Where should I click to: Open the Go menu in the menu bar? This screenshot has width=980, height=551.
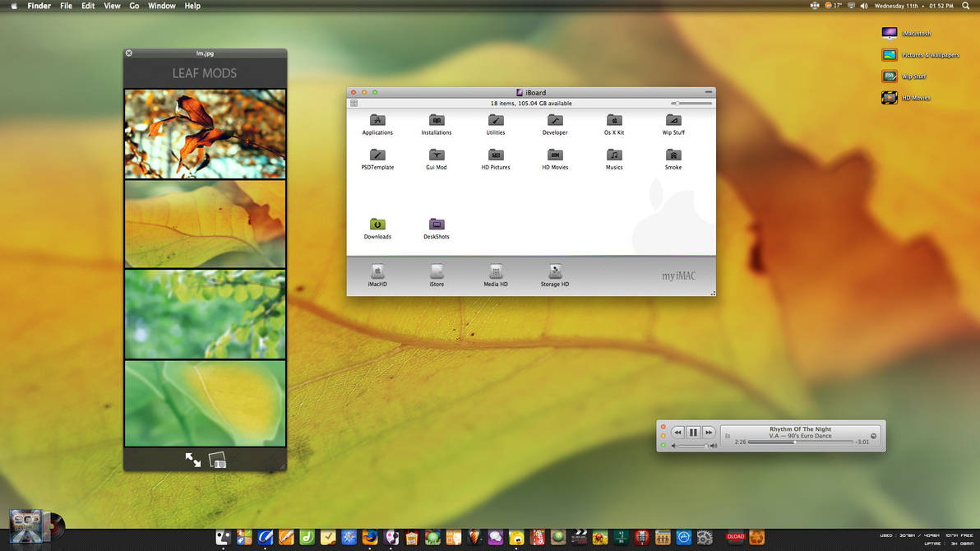tap(134, 6)
